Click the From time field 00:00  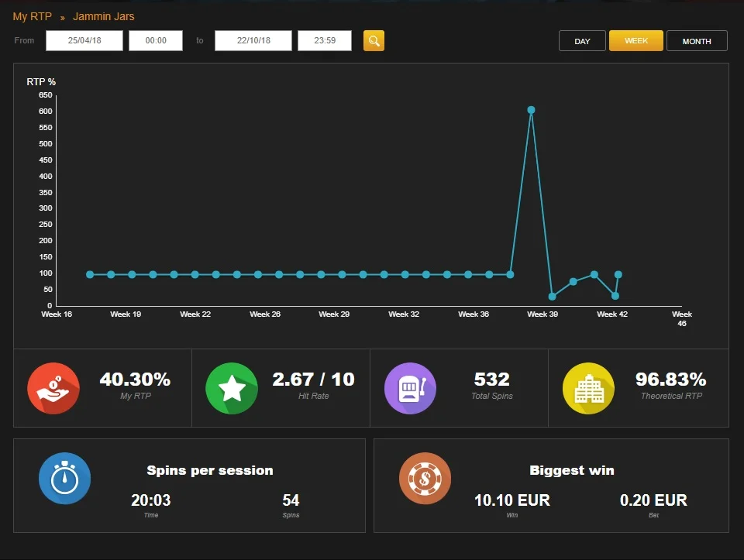(x=156, y=41)
